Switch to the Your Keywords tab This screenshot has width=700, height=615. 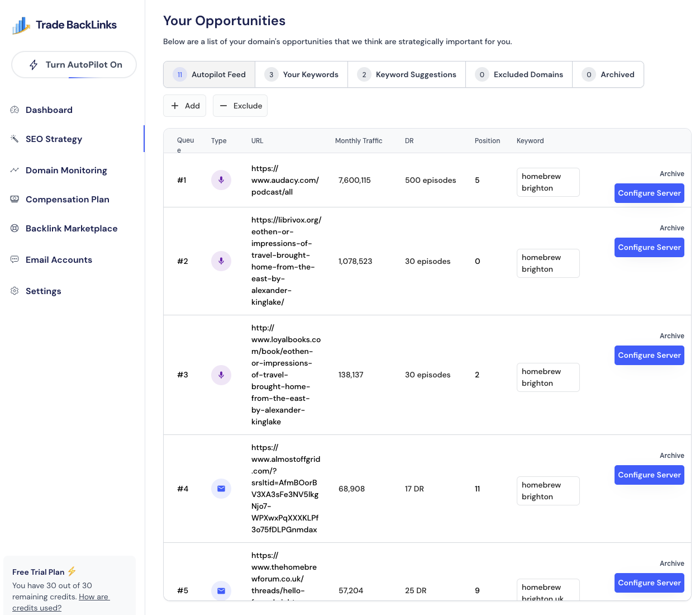302,74
